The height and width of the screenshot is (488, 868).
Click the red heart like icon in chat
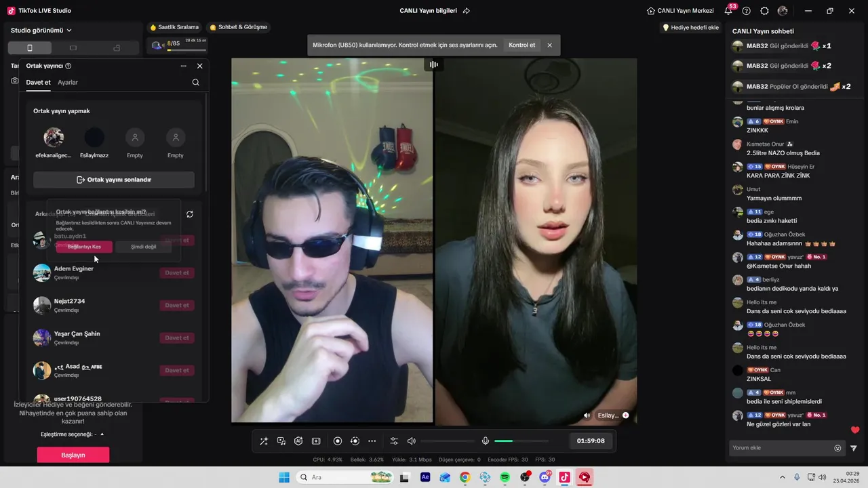tap(855, 430)
